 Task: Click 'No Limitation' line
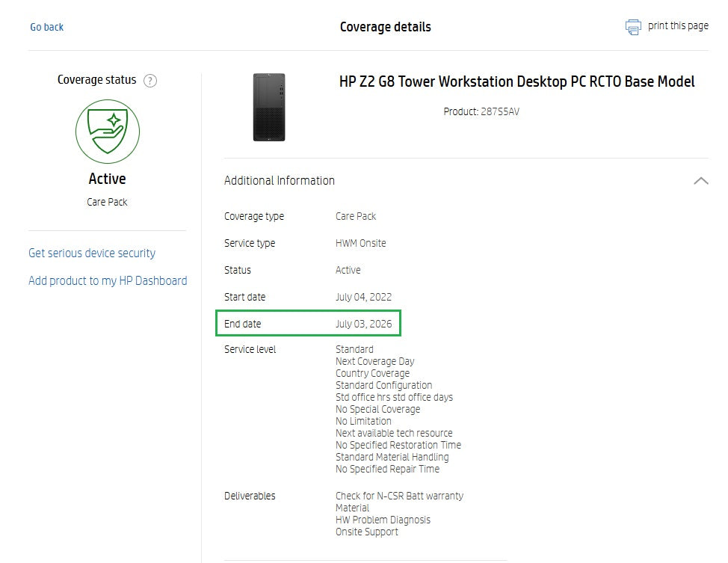(363, 422)
